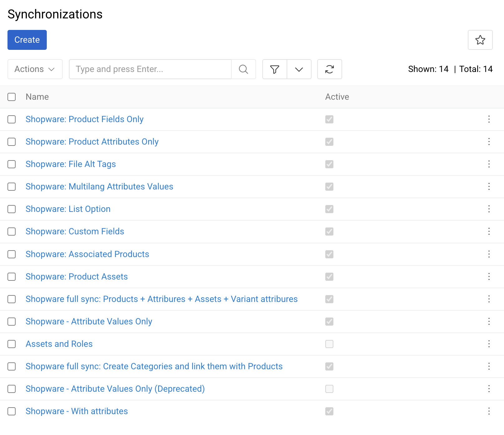Open row menu for Shopware: Product Attributes Only

click(489, 142)
